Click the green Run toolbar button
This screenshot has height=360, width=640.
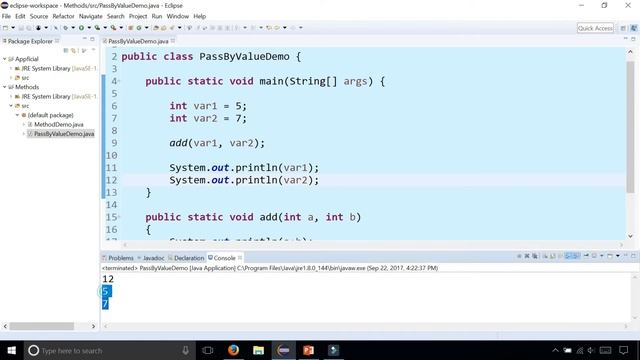point(81,28)
